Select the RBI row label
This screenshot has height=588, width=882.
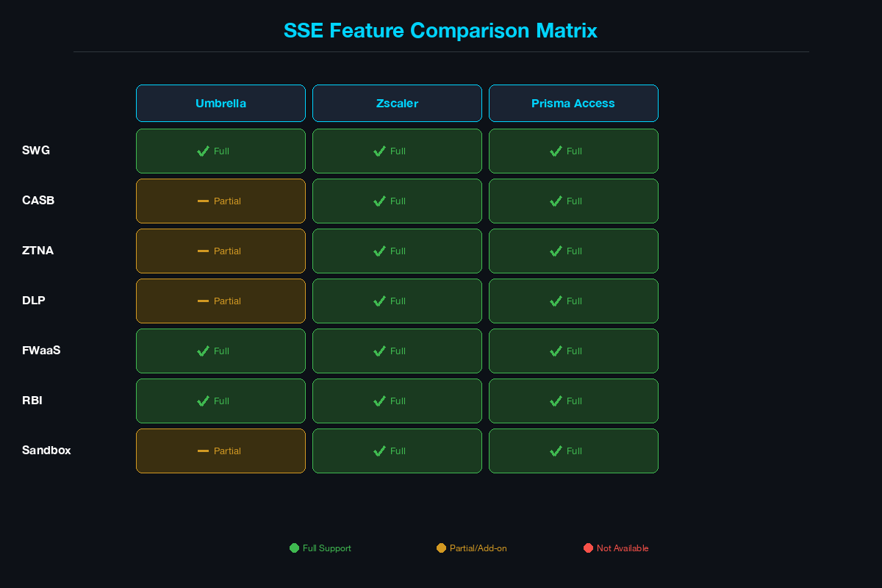[x=32, y=401]
